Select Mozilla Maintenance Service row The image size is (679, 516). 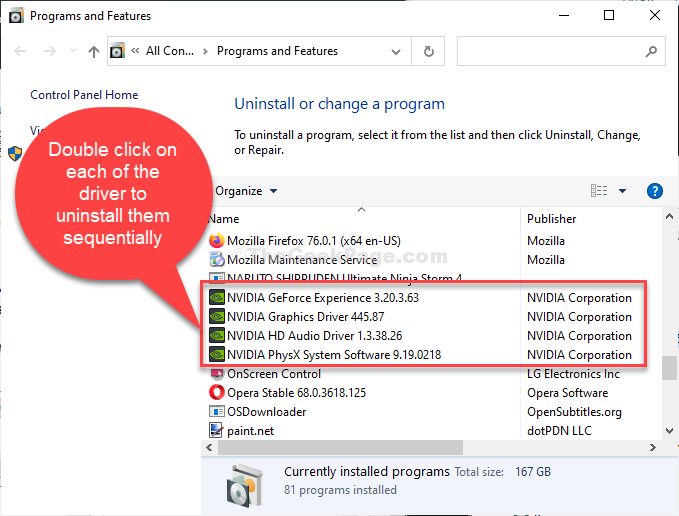pos(302,260)
